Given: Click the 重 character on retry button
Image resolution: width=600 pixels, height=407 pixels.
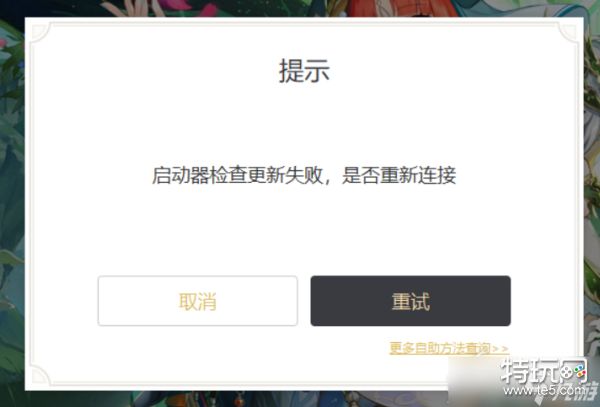Looking at the screenshot, I should click(x=401, y=301).
